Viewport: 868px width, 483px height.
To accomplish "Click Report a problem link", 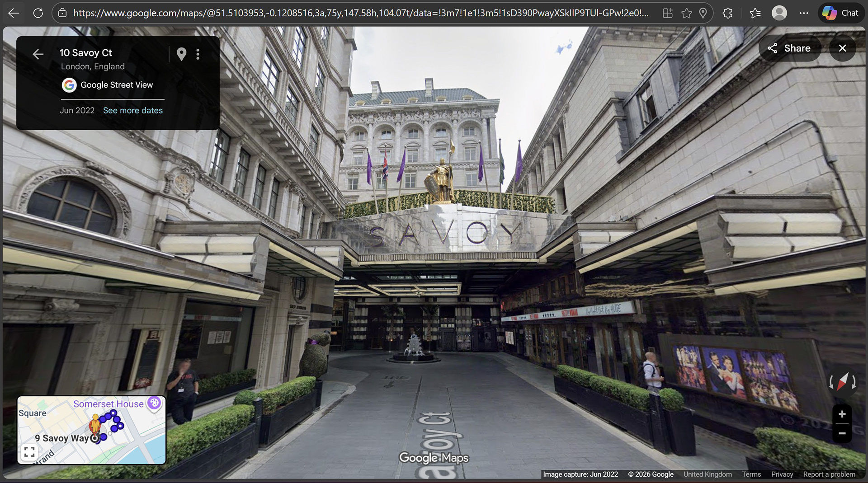I will 829,474.
